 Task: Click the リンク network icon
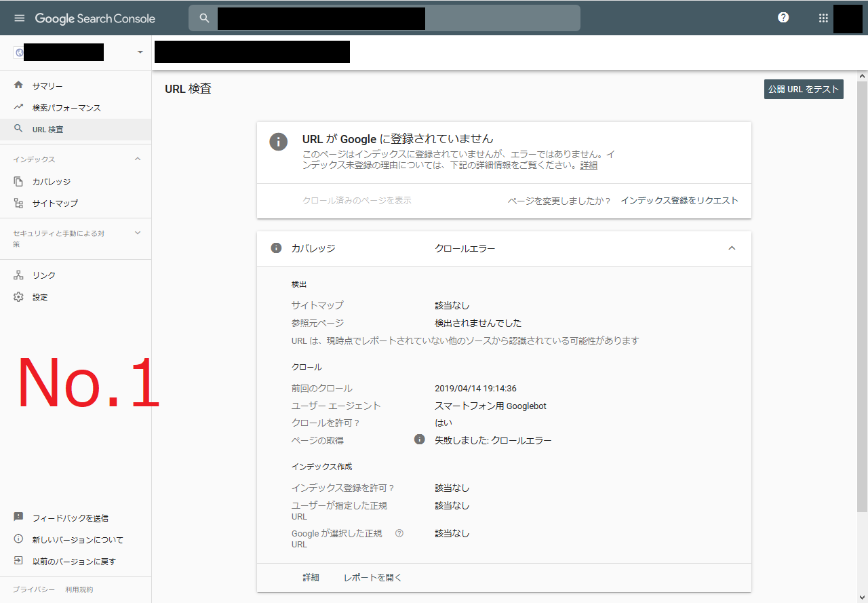pos(18,275)
